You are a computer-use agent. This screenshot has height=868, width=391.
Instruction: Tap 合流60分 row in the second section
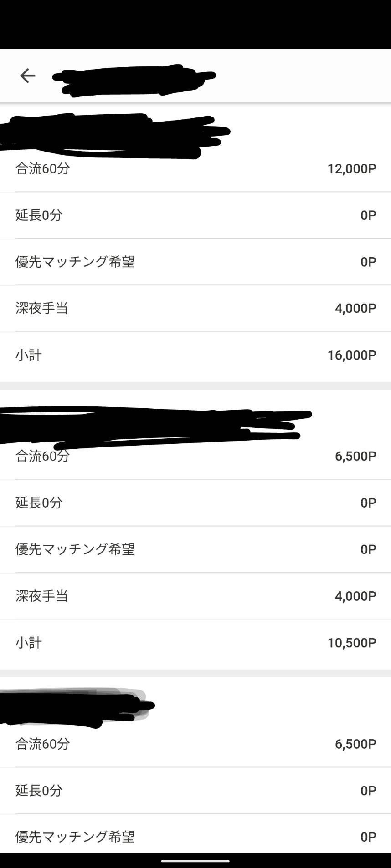click(195, 456)
